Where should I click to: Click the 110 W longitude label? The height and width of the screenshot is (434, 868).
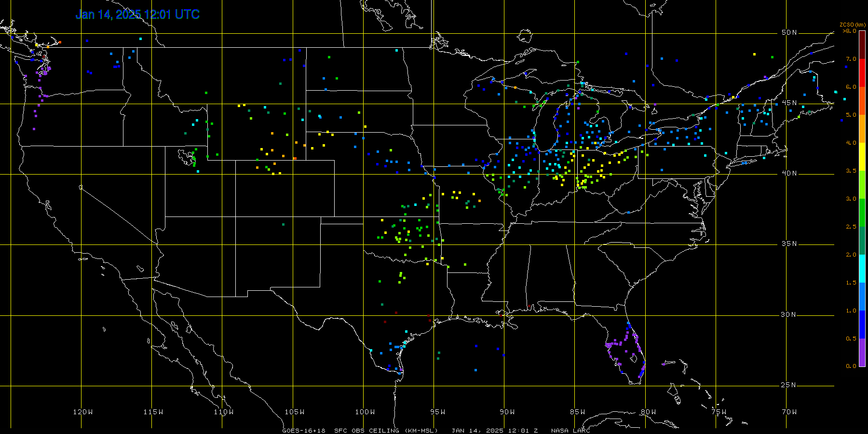224,412
